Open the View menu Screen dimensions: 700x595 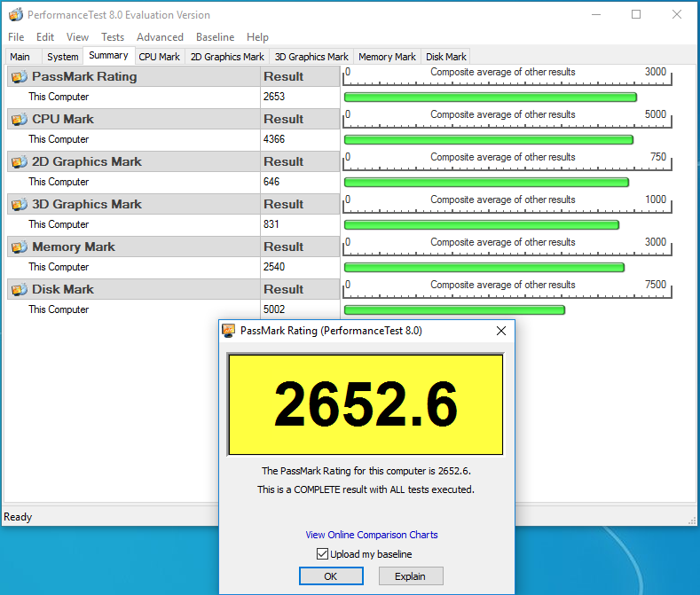[x=78, y=37]
